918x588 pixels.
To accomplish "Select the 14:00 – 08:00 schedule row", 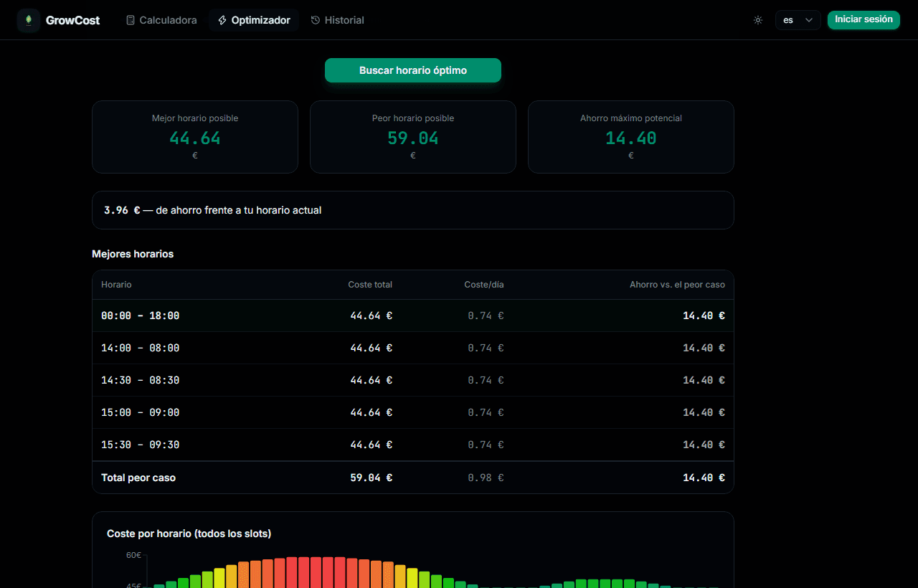I will [413, 348].
